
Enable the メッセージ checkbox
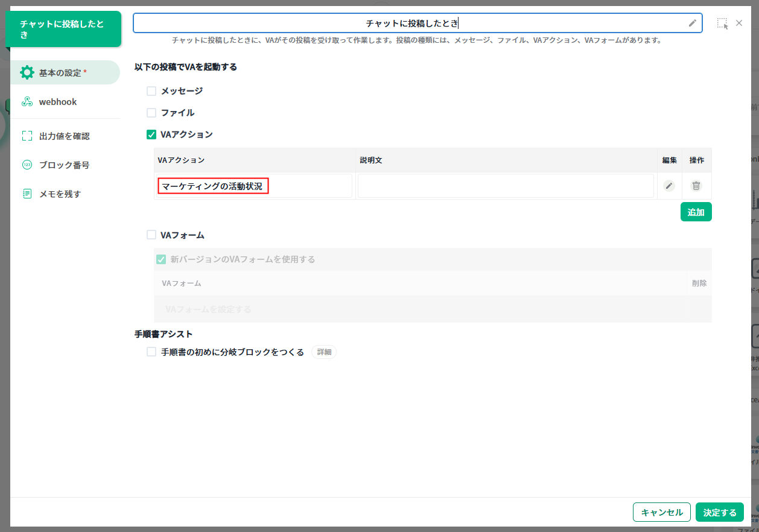pyautogui.click(x=151, y=91)
